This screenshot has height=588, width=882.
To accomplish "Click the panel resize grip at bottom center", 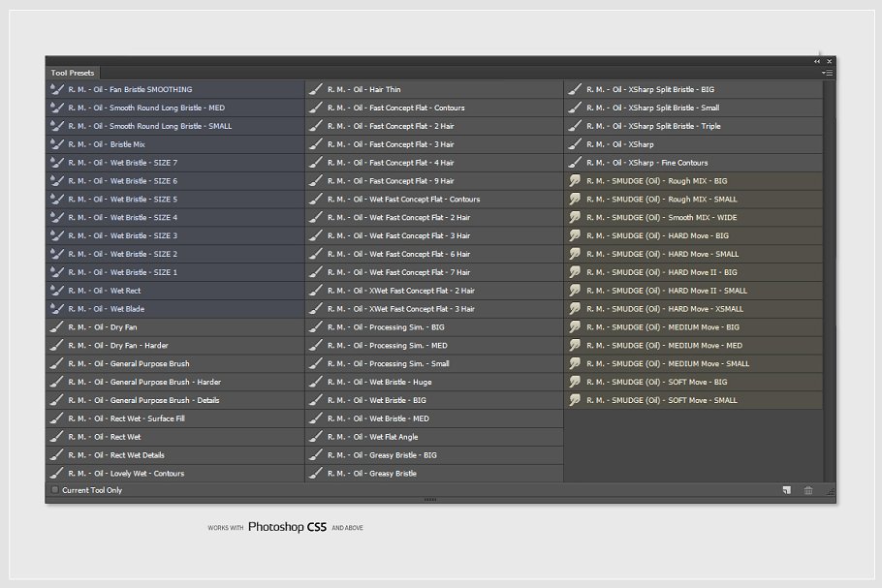I will point(430,500).
